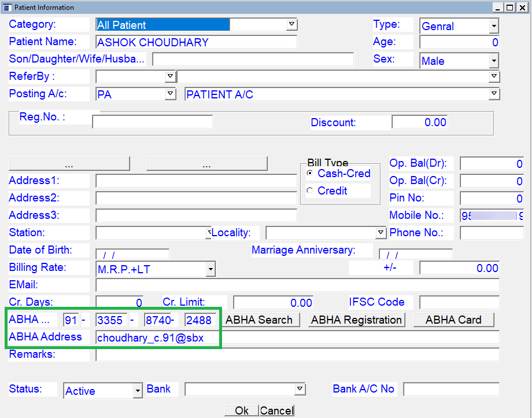532x418 pixels.
Task: Select the Credit bill type
Action: click(x=310, y=191)
